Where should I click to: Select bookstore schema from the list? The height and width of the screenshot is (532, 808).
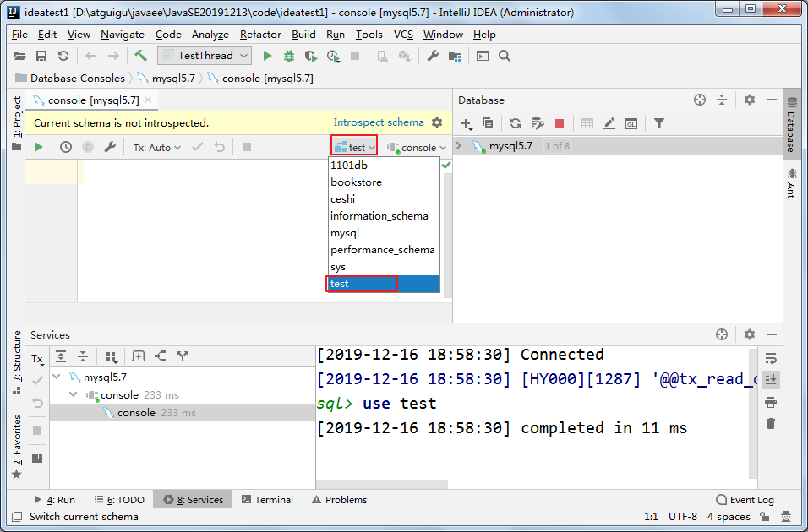(x=384, y=182)
